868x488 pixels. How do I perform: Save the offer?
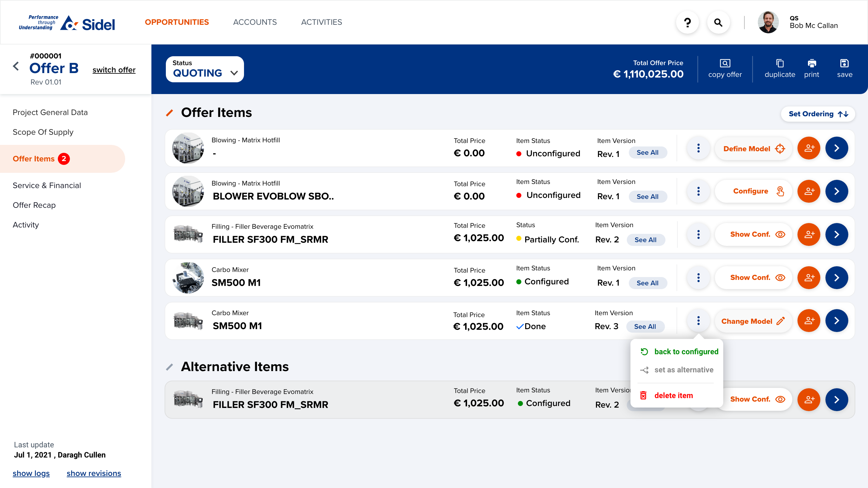844,69
